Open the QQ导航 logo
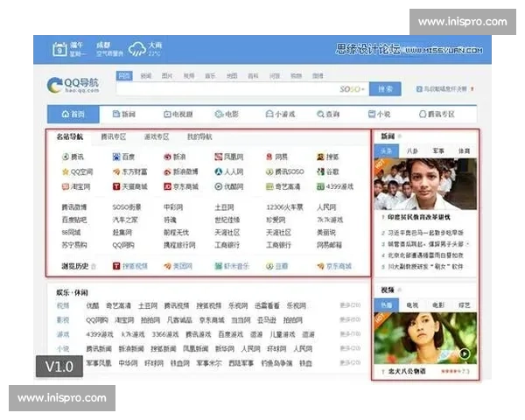 [x=73, y=85]
